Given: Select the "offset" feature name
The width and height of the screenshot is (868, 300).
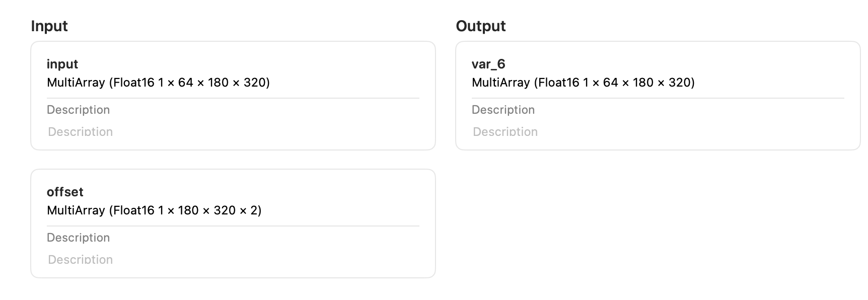Looking at the screenshot, I should coord(65,192).
